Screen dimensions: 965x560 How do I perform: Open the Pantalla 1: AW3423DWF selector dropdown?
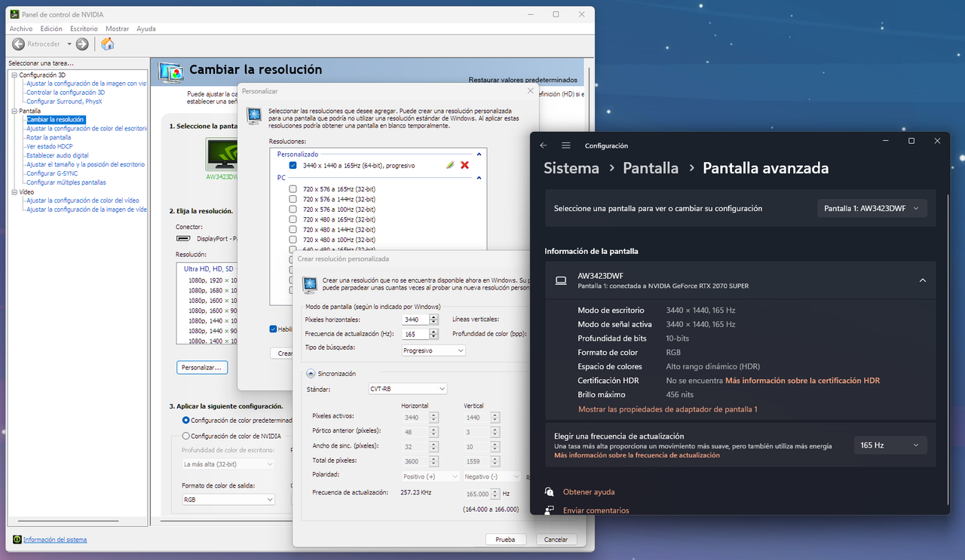(872, 208)
